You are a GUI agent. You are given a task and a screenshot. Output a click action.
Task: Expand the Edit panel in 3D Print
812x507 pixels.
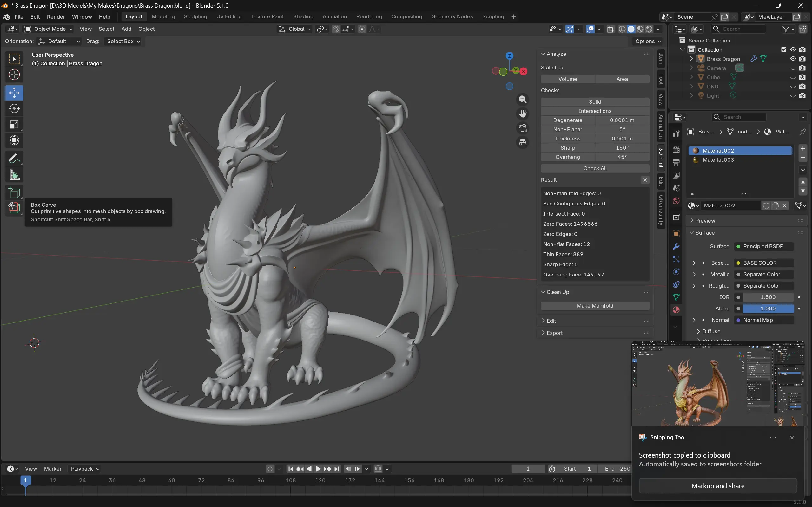tap(595, 321)
